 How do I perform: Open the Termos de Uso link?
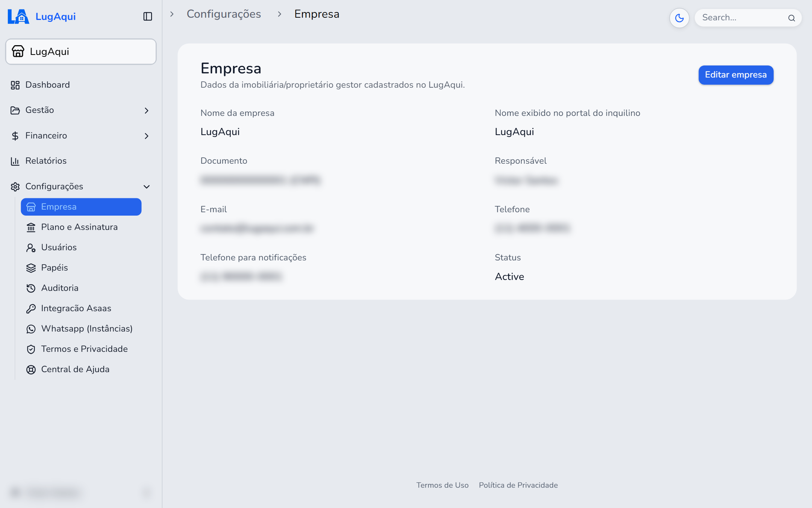click(x=442, y=485)
